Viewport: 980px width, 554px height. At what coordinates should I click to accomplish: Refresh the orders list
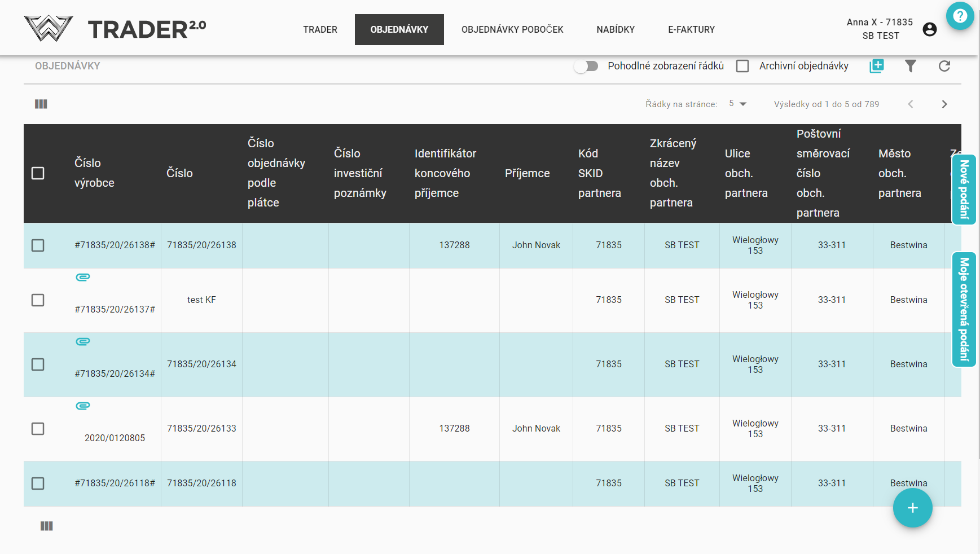[x=944, y=66]
